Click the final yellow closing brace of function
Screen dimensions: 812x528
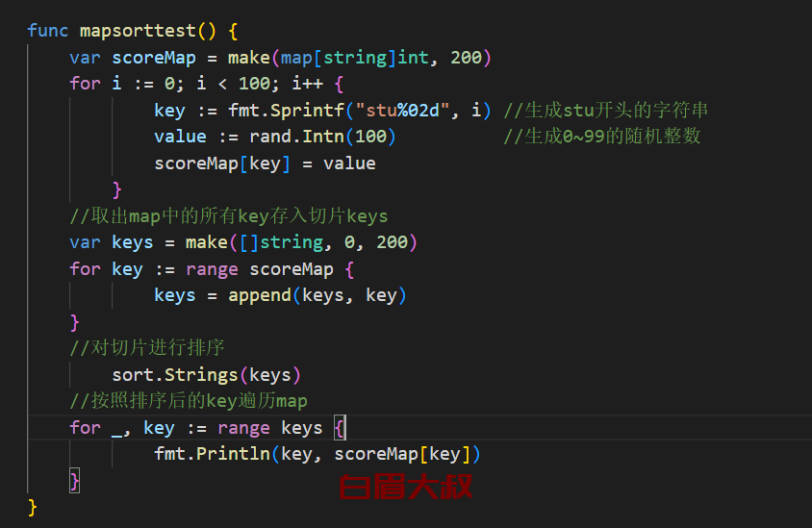coord(33,507)
